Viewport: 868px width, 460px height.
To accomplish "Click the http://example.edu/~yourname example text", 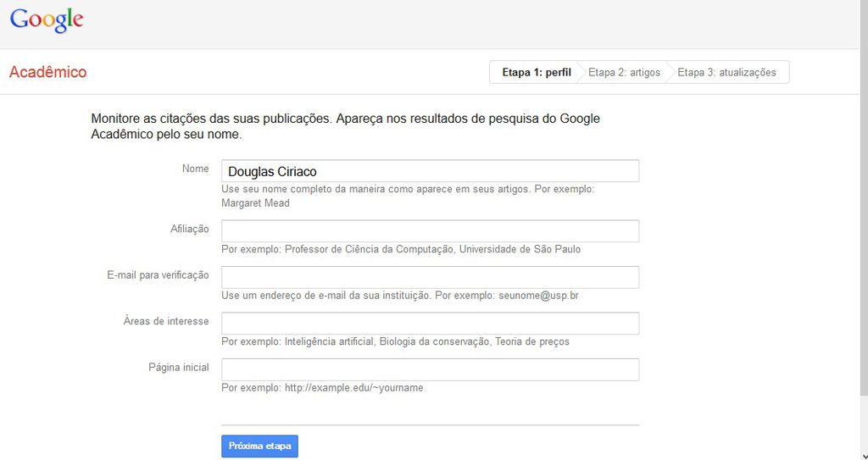I will coord(322,388).
